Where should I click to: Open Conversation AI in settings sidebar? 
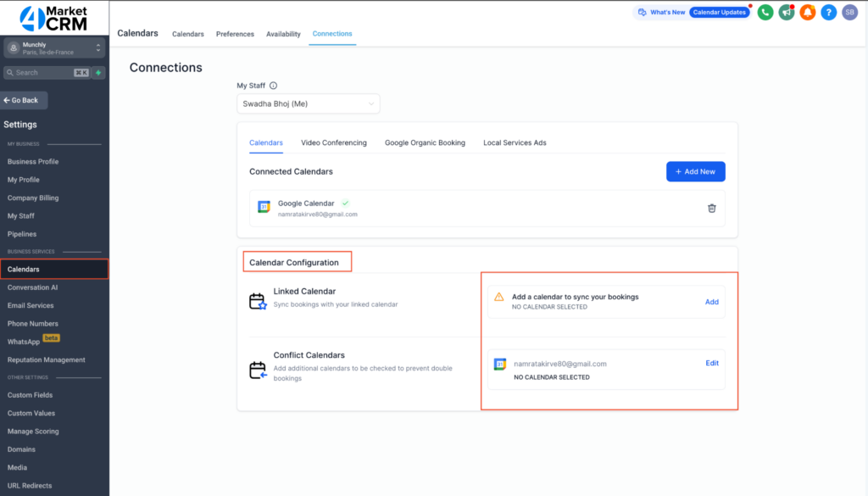pyautogui.click(x=33, y=287)
